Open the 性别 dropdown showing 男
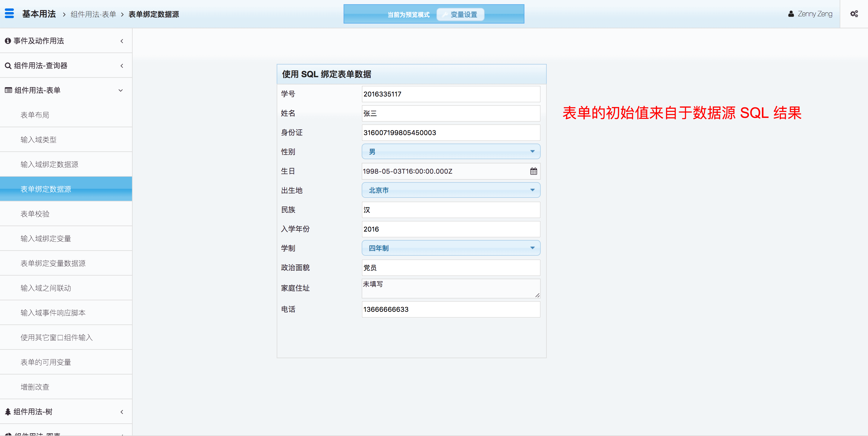 451,152
